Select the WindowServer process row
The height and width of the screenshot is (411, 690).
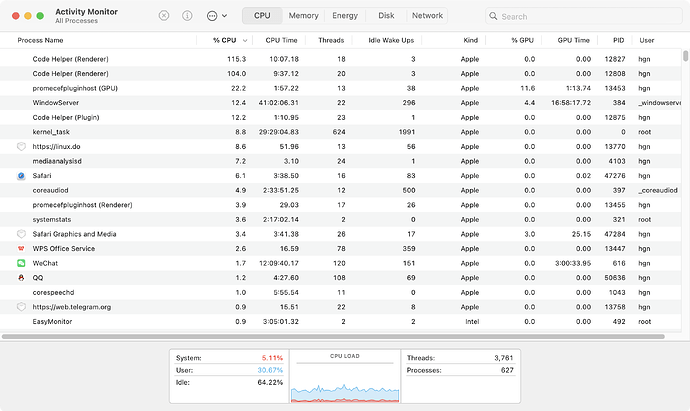coord(341,103)
